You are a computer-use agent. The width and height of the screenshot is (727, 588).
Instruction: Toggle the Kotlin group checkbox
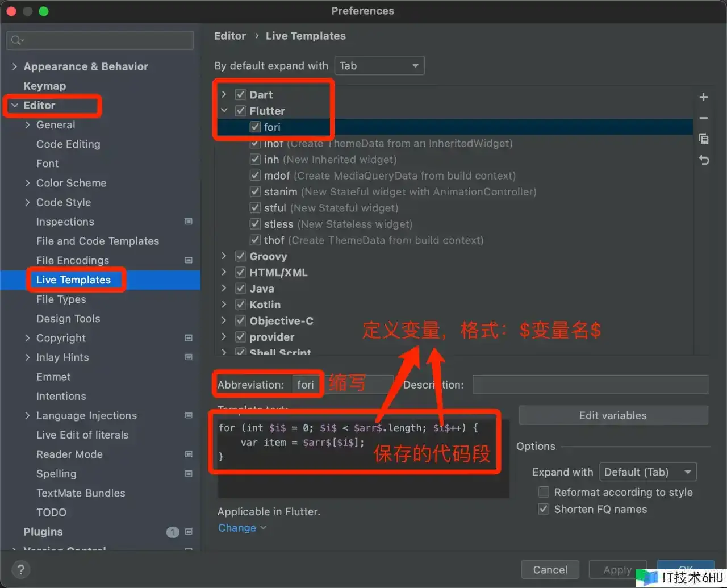[241, 305]
